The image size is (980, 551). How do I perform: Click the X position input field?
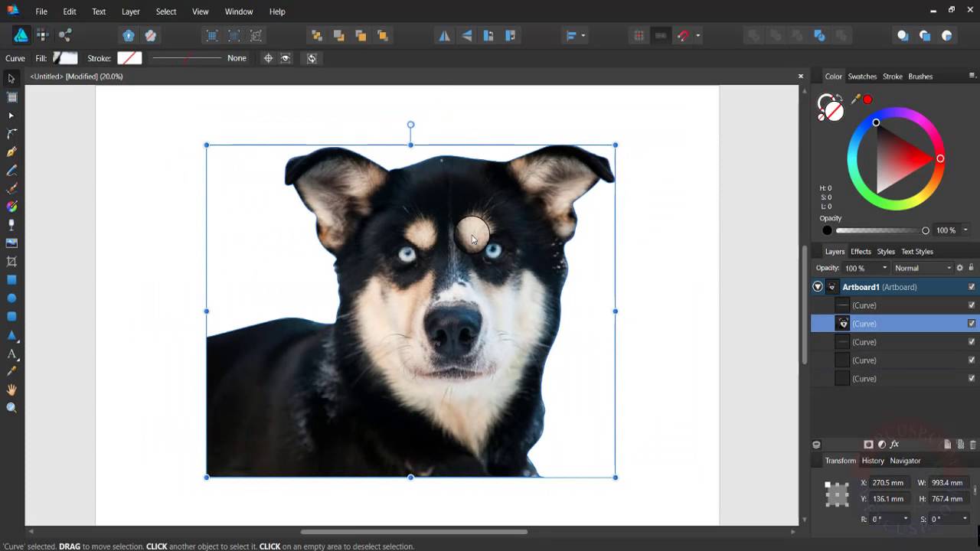pos(888,483)
